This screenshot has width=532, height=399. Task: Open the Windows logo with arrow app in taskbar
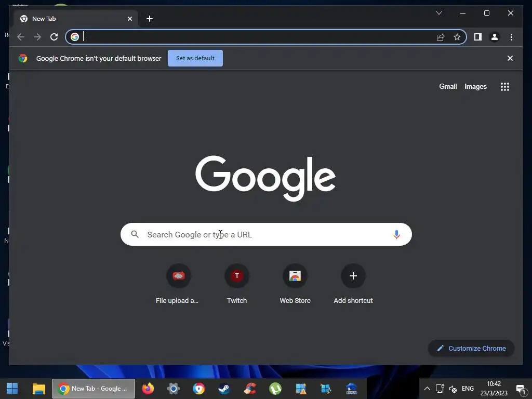[x=326, y=389]
